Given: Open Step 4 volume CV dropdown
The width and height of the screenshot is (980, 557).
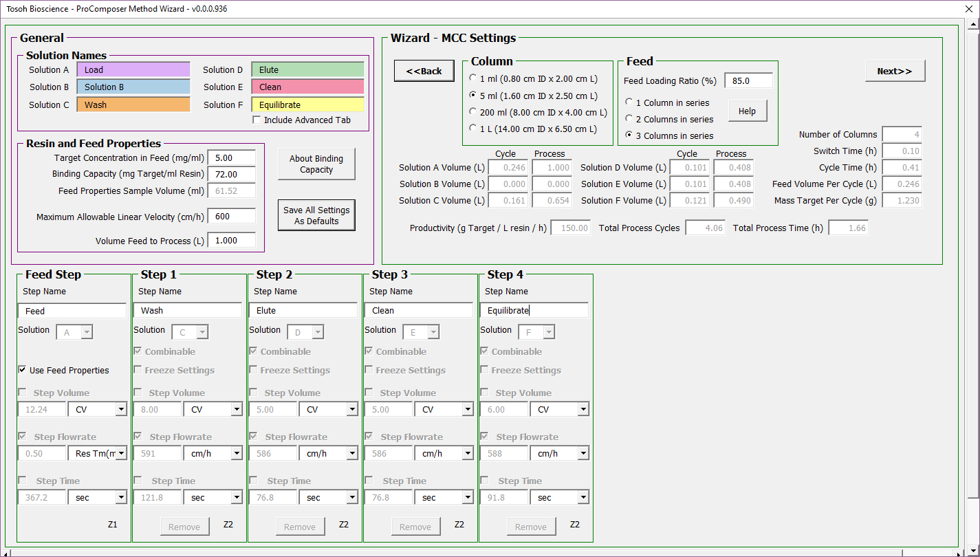Looking at the screenshot, I should [583, 409].
